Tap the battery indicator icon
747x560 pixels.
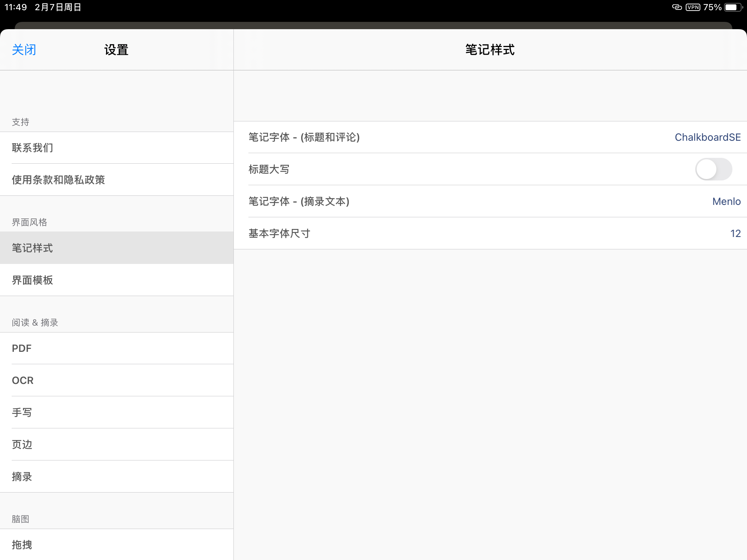pyautogui.click(x=732, y=7)
